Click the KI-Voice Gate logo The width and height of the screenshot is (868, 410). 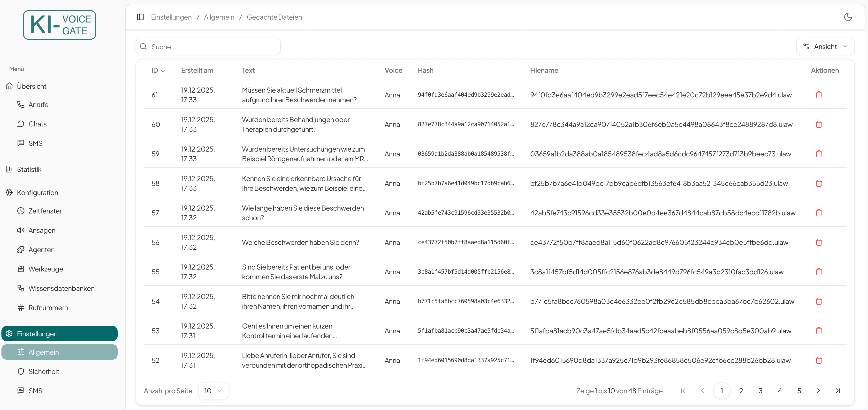[60, 25]
